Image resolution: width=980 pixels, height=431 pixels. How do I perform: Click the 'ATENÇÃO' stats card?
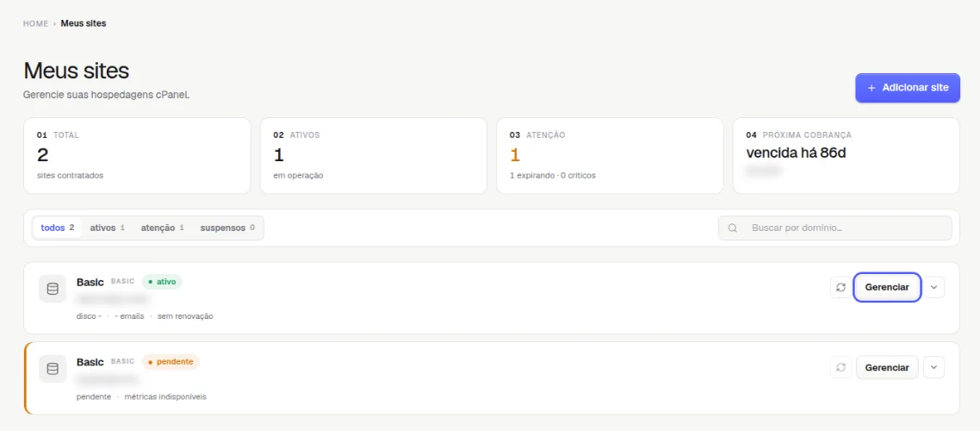tap(610, 156)
